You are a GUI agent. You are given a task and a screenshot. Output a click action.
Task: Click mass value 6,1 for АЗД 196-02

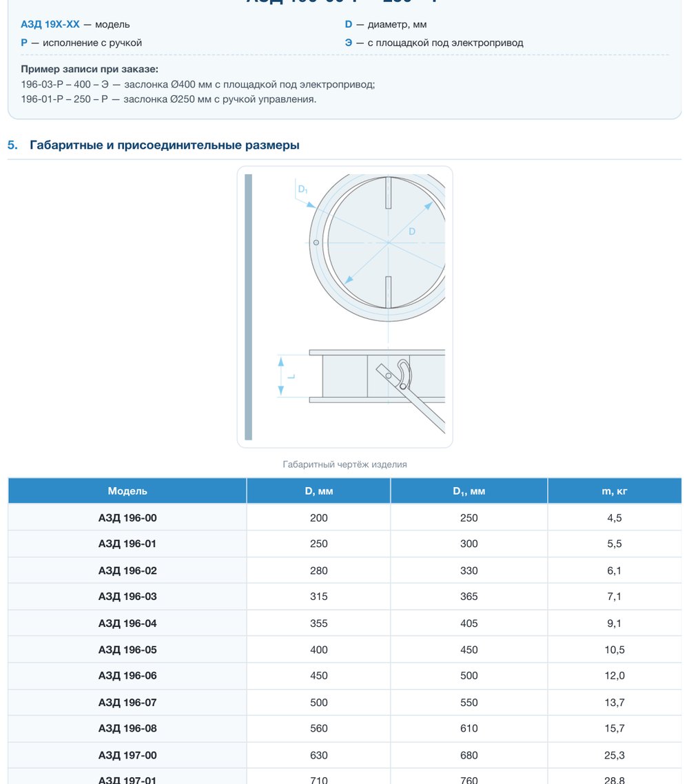click(x=615, y=570)
